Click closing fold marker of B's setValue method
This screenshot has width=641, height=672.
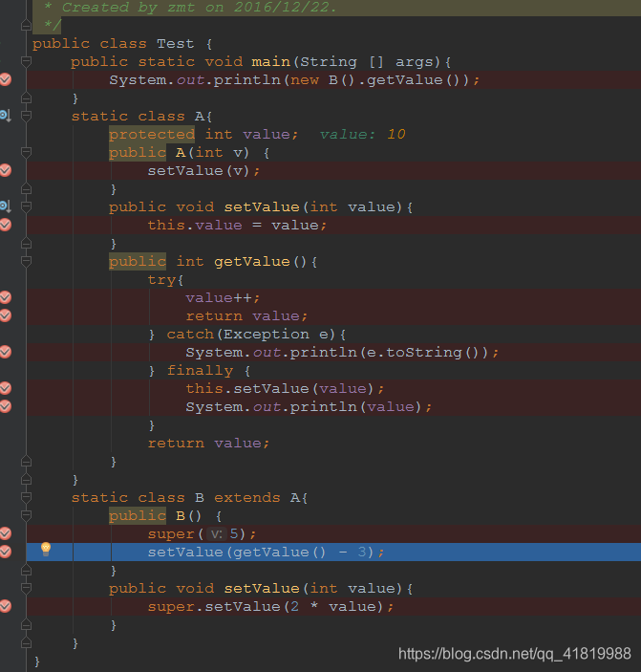[x=26, y=625]
